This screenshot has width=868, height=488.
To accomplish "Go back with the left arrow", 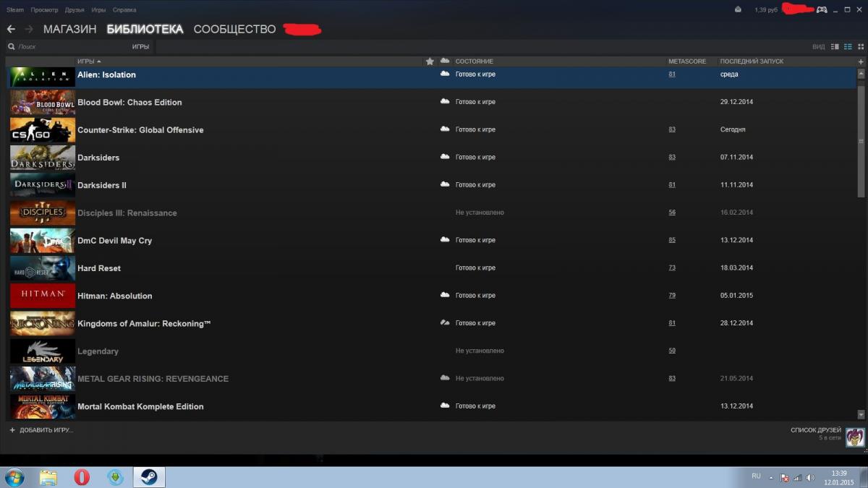I will coord(11,29).
